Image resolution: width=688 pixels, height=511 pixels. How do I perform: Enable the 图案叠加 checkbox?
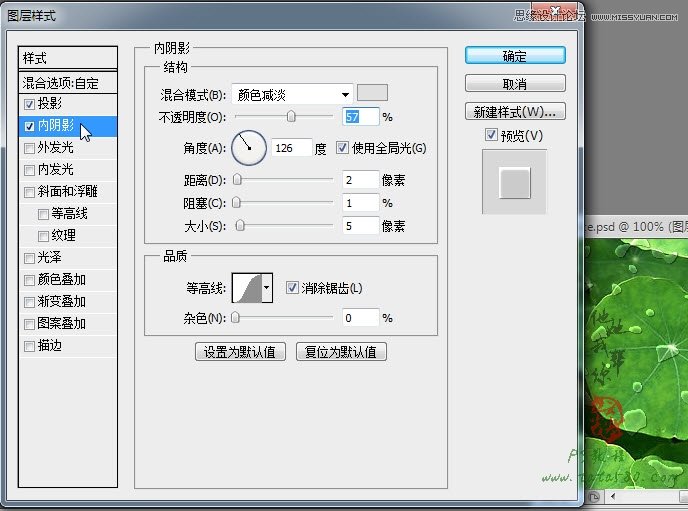click(29, 324)
